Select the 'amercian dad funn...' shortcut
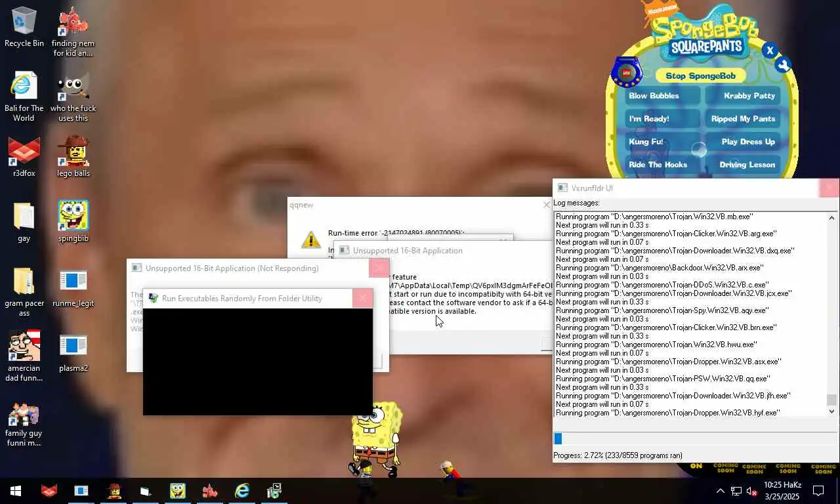840x504 pixels. [x=24, y=356]
